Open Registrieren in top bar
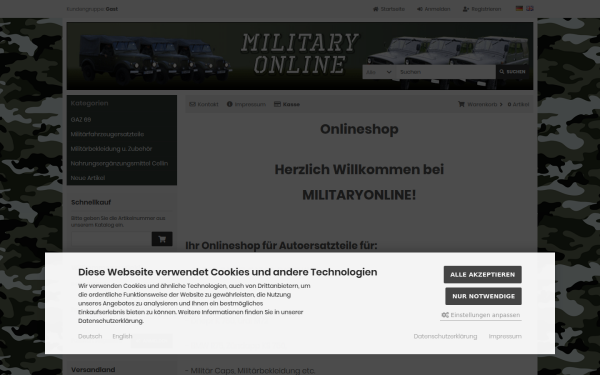Image resolution: width=600 pixels, height=375 pixels. click(x=482, y=9)
